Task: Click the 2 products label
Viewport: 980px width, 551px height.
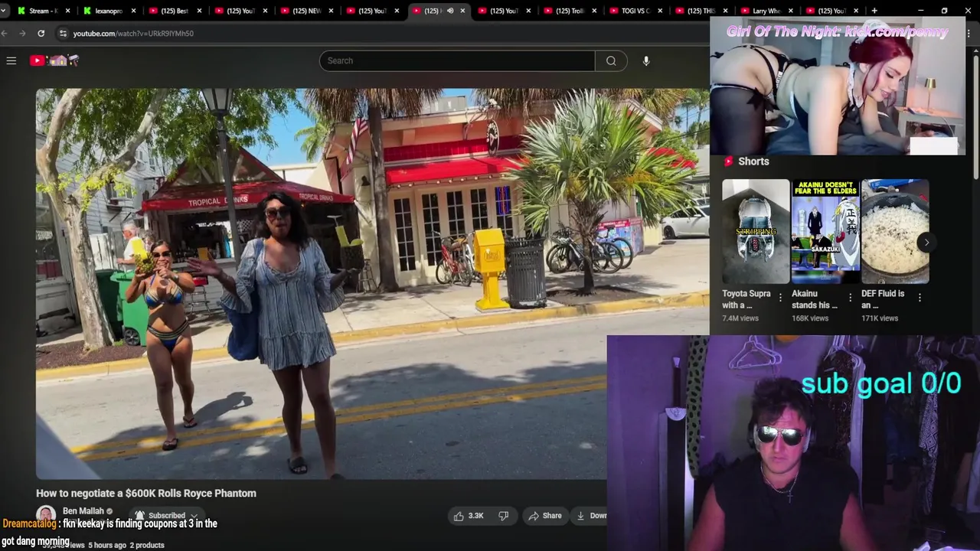Action: [147, 545]
